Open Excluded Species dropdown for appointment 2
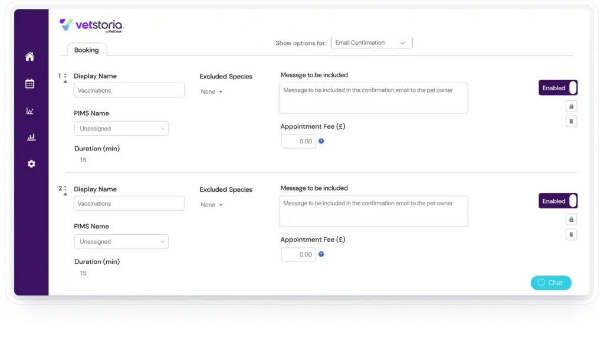Image resolution: width=604 pixels, height=364 pixels. [x=212, y=205]
